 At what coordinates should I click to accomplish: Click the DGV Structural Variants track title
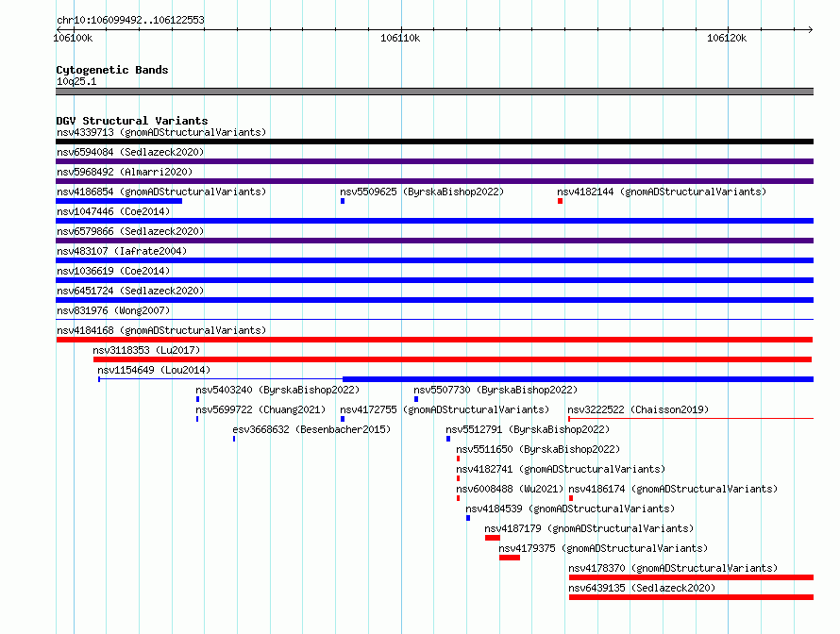(132, 121)
